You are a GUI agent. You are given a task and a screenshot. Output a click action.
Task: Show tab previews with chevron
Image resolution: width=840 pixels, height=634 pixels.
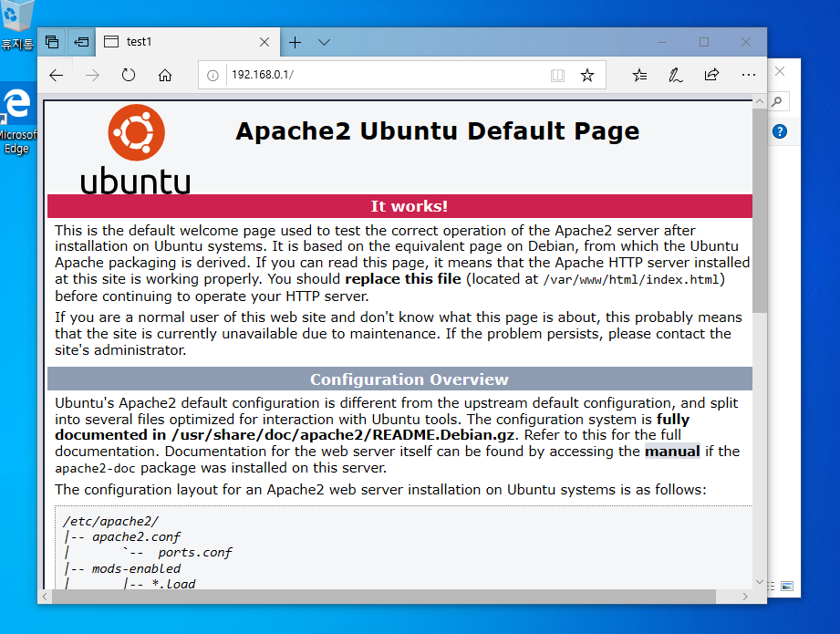click(x=324, y=42)
